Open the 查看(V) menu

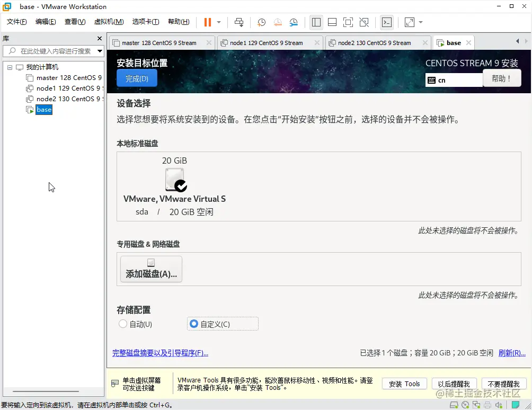[75, 22]
